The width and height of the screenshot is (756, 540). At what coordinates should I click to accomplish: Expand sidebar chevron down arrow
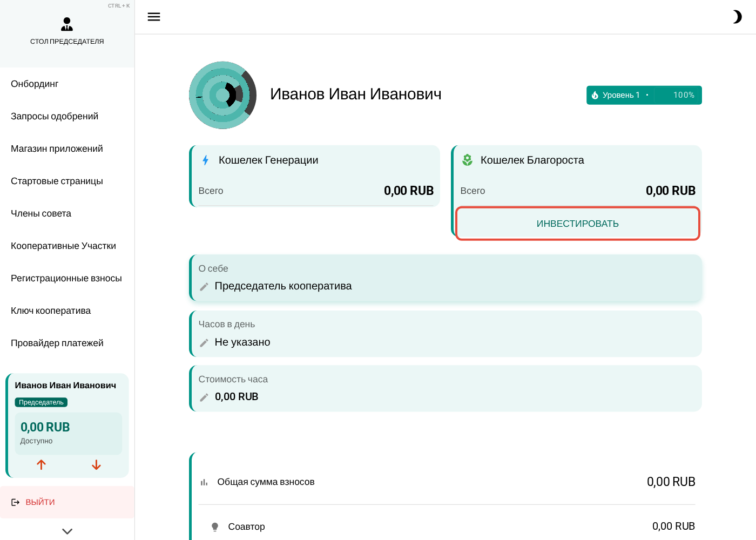pyautogui.click(x=67, y=531)
